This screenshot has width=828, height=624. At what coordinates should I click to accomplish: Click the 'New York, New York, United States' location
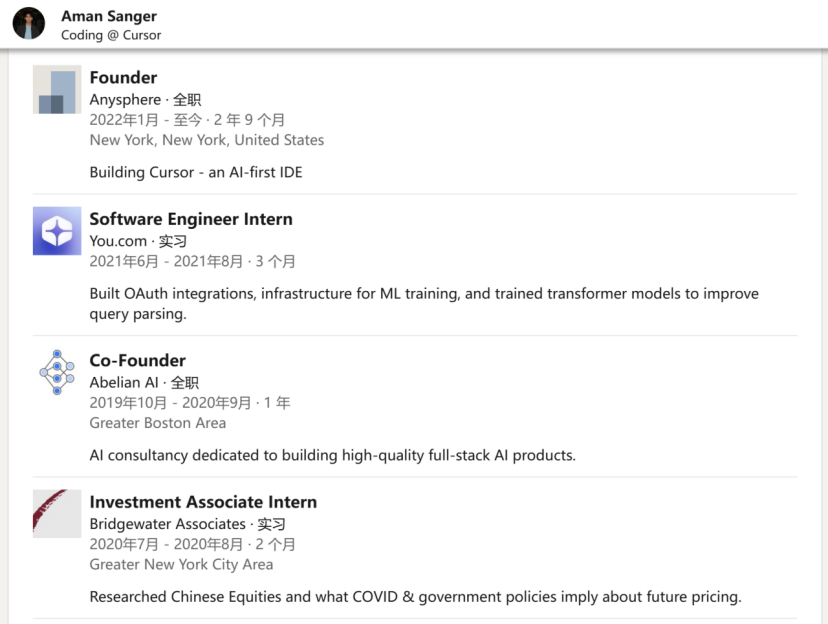[x=206, y=140]
